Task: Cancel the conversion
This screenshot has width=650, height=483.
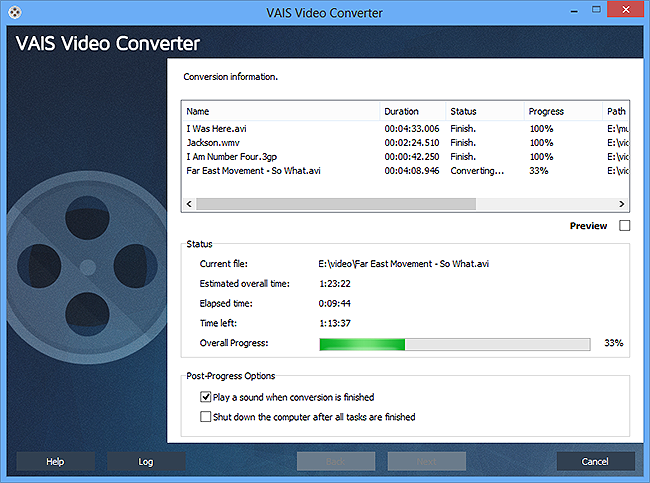Action: pyautogui.click(x=595, y=461)
